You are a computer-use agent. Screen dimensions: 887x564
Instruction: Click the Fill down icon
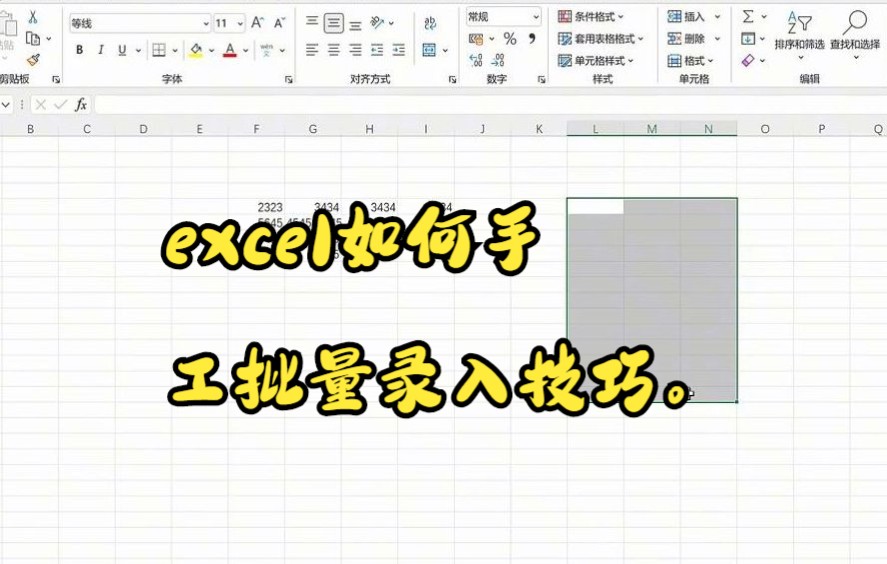748,38
